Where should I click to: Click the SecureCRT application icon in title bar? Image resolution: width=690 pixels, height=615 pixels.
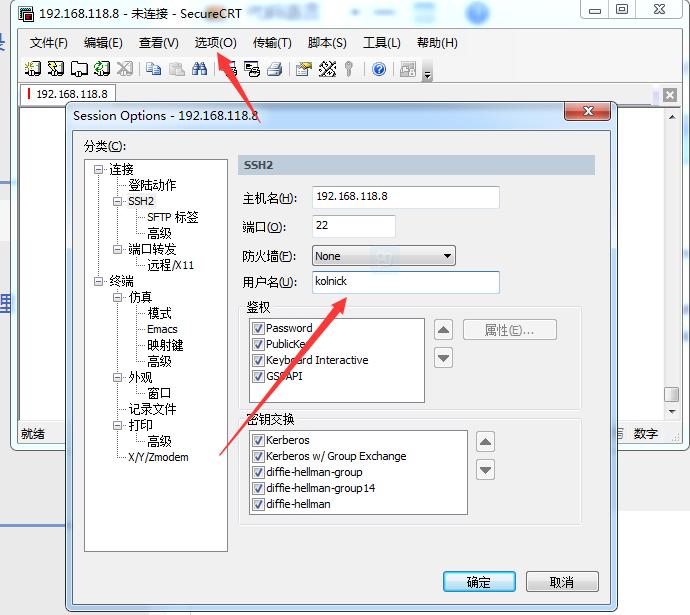(26, 14)
